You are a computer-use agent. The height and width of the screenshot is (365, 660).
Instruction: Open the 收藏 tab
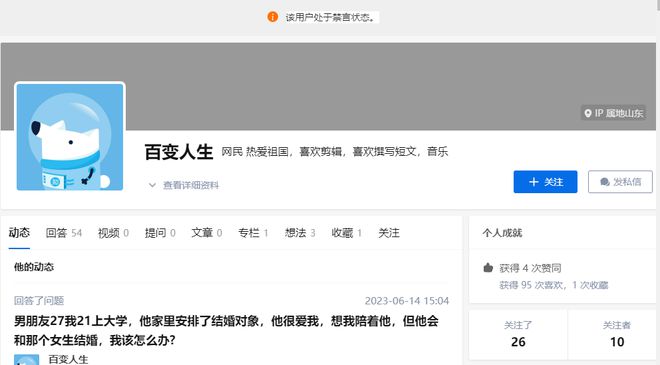coord(347,233)
